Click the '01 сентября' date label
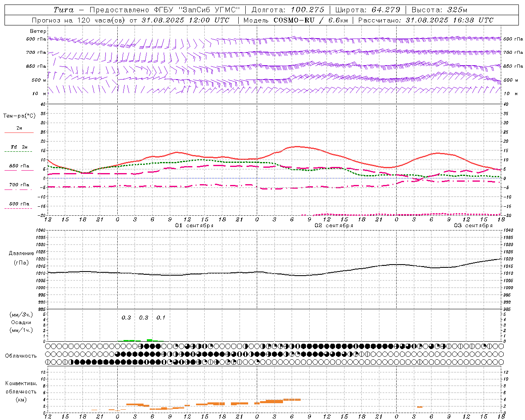This screenshot has height=420, width=525. coord(194,226)
